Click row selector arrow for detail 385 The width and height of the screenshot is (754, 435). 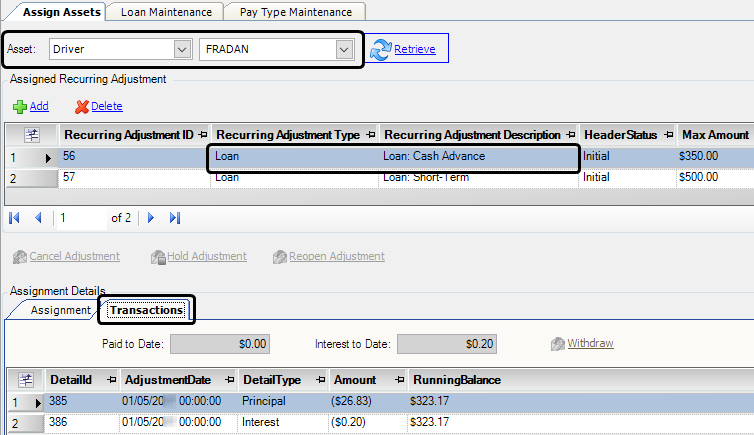tap(38, 403)
